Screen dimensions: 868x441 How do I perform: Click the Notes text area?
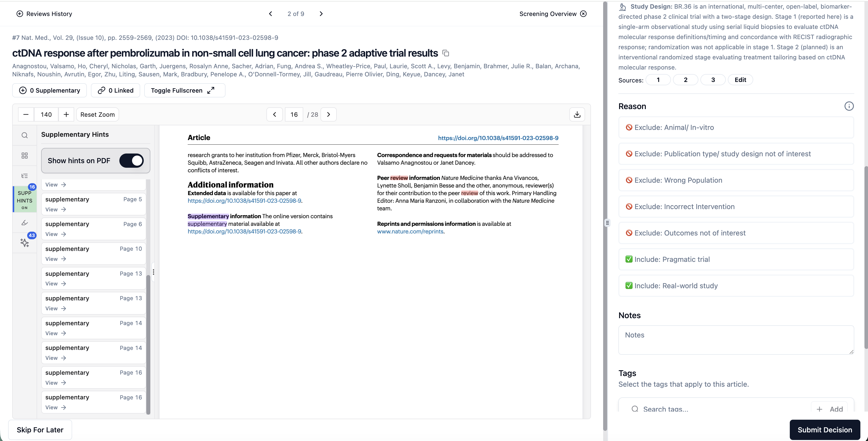(736, 340)
